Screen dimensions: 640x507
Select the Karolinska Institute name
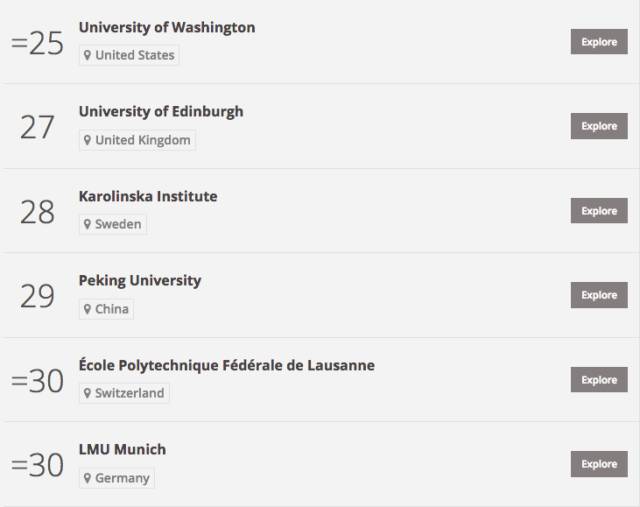tap(148, 196)
